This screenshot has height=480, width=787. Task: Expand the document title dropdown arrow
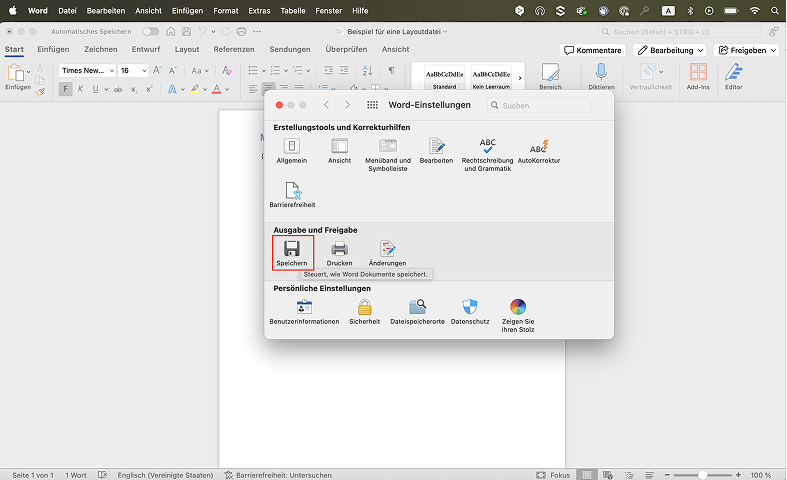coord(445,32)
